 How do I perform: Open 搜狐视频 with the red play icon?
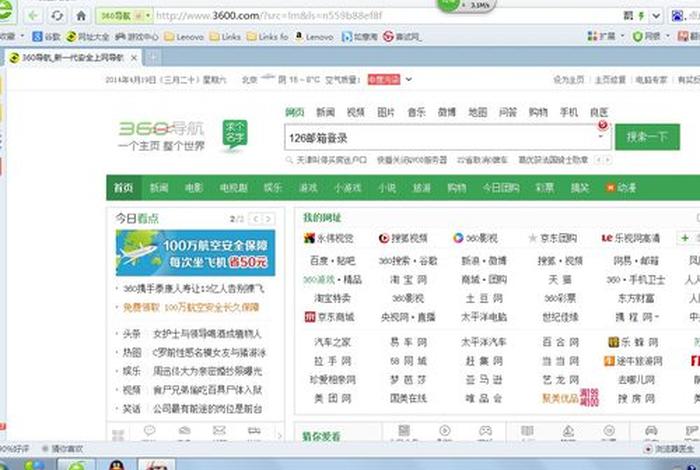(x=403, y=238)
